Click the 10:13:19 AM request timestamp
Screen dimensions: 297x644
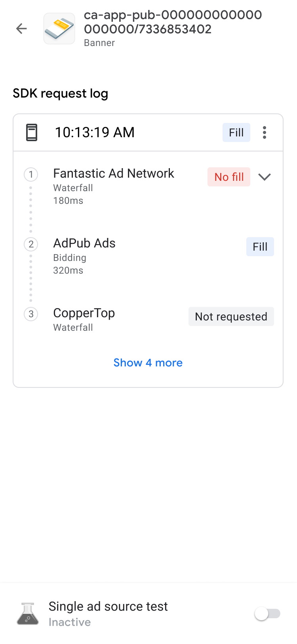95,132
